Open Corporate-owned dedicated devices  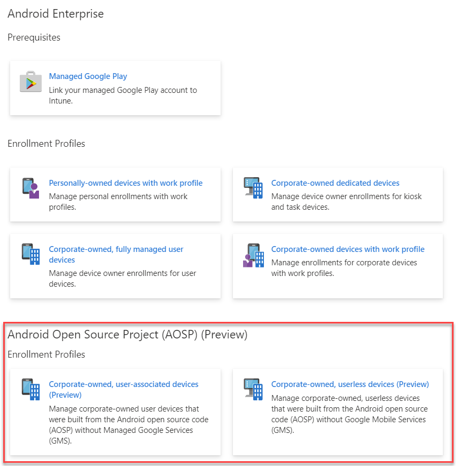(x=335, y=183)
